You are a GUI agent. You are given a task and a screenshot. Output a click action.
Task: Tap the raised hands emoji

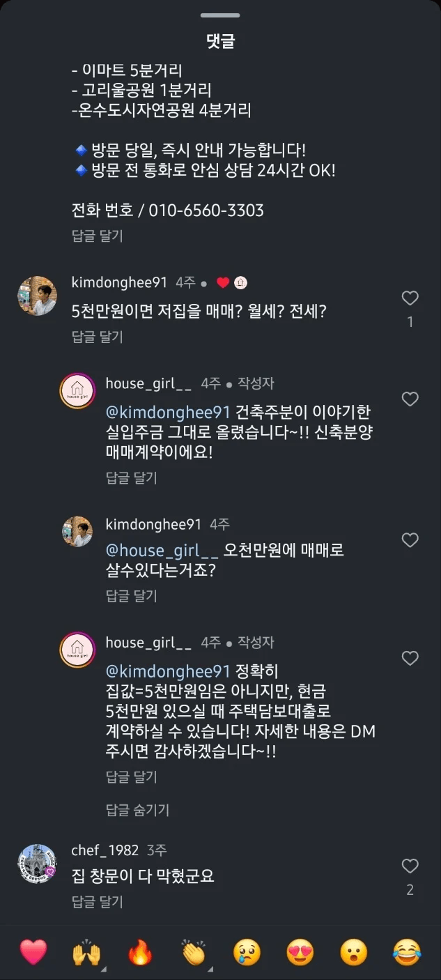point(87,952)
